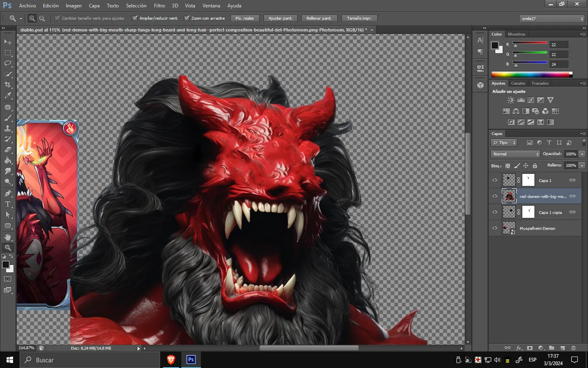
Task: Select the Zoom tool in toolbox
Action: click(8, 247)
